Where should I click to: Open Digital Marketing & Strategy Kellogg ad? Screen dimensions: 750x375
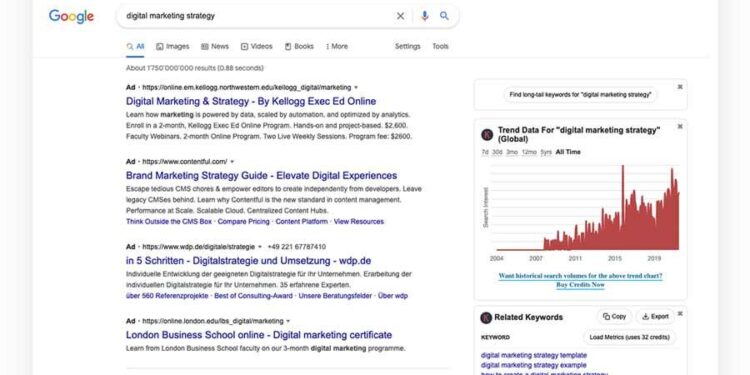tap(251, 101)
